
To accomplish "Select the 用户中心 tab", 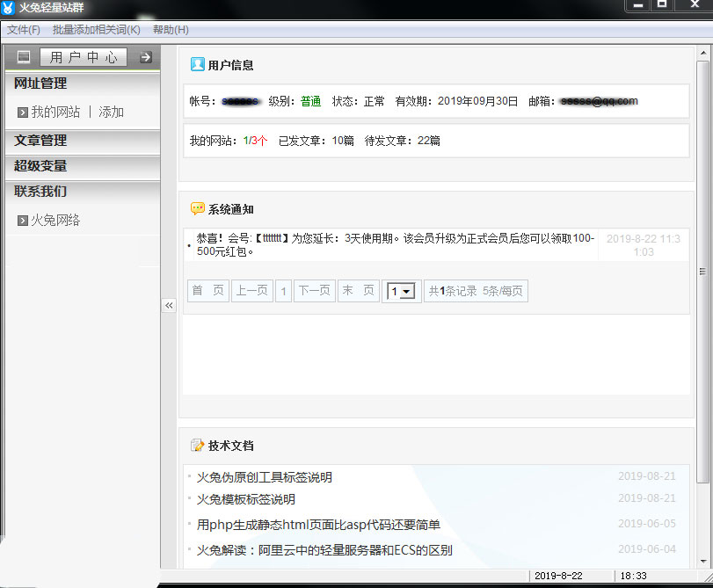I will pos(84,56).
